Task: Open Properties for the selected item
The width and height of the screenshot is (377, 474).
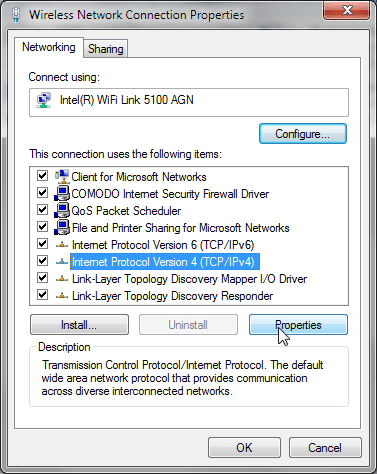Action: coord(298,325)
